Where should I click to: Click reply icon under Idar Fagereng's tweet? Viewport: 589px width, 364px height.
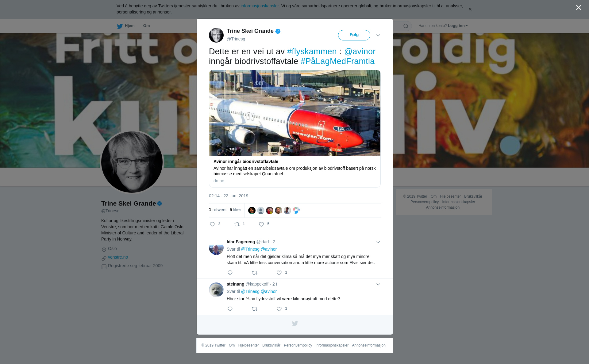230,273
